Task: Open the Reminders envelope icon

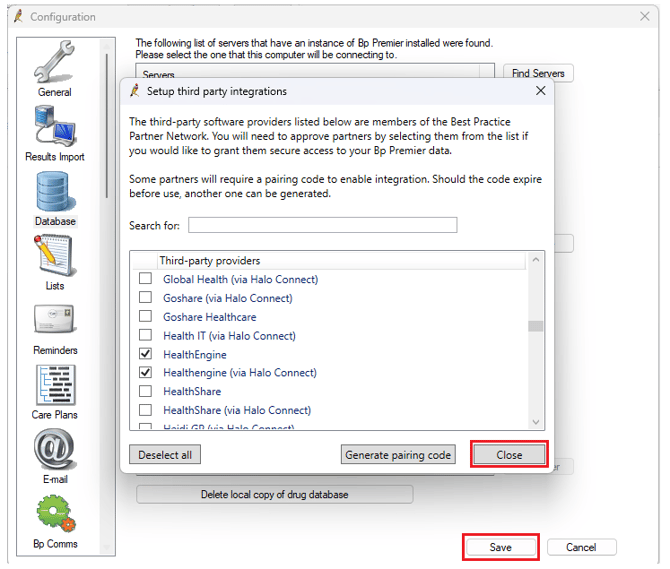Action: pyautogui.click(x=55, y=322)
